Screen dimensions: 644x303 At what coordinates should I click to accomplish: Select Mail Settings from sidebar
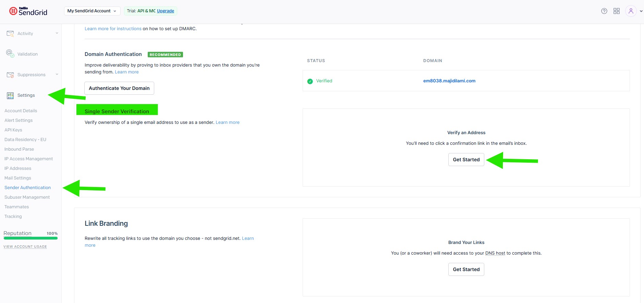(x=17, y=178)
